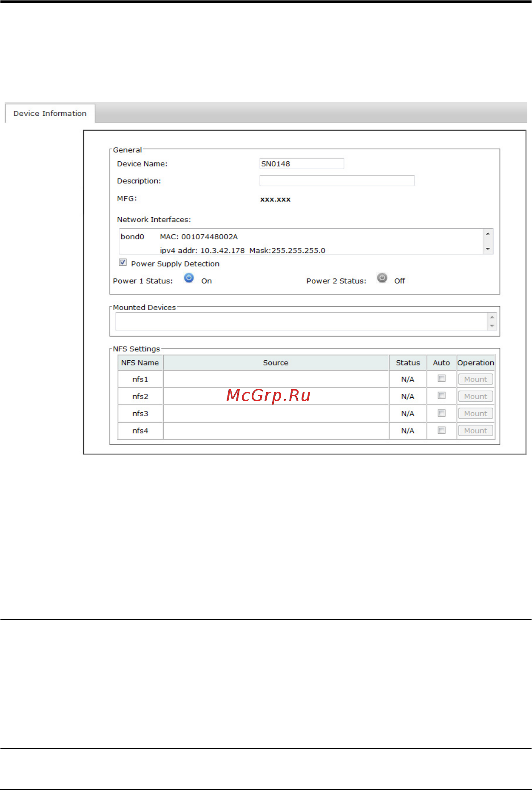Click down arrow of Mounted Devices scrollbar

[492, 326]
